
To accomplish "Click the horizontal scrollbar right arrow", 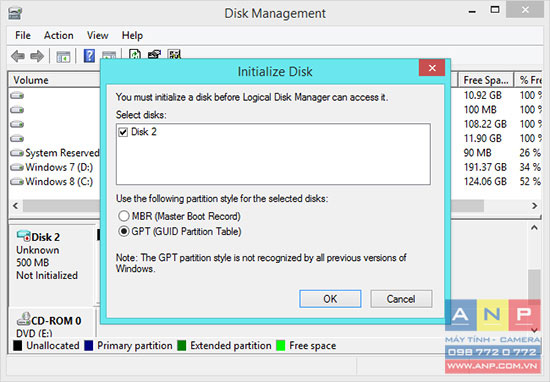I will [x=534, y=206].
